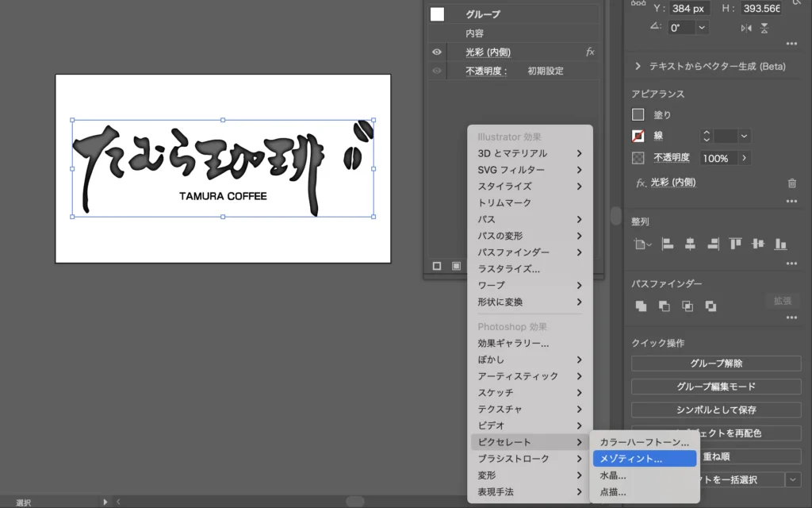Expand テキストからベクター生成 (Beta) section
The image size is (812, 508).
(638, 67)
